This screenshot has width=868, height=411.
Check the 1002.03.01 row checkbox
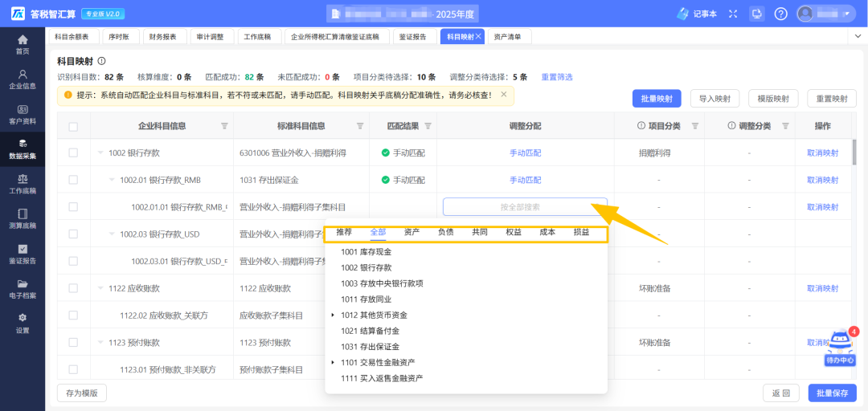point(73,261)
